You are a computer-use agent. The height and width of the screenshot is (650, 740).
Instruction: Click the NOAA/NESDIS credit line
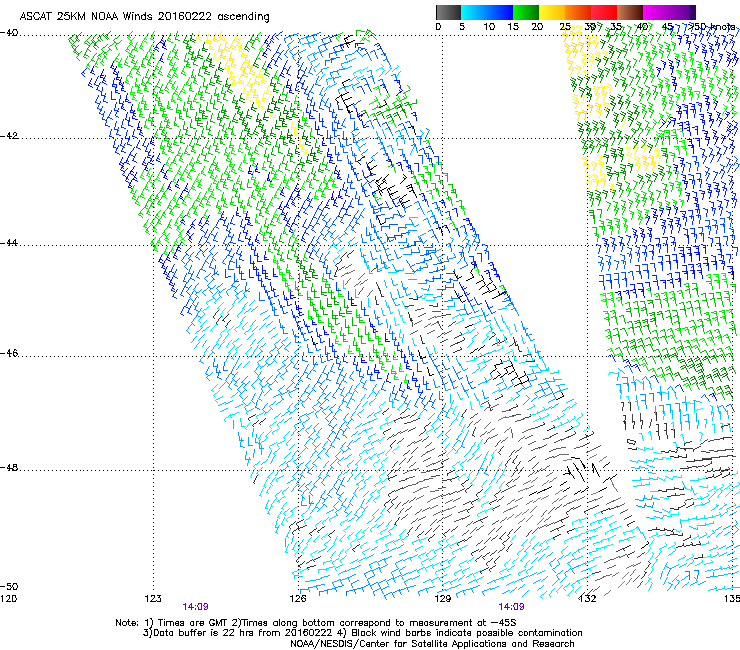(432, 644)
